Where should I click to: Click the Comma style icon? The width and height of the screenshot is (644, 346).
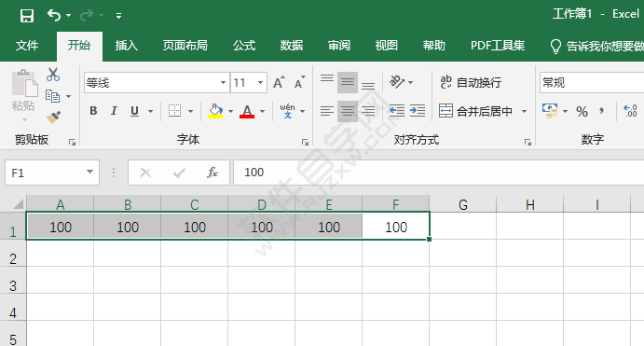click(602, 111)
